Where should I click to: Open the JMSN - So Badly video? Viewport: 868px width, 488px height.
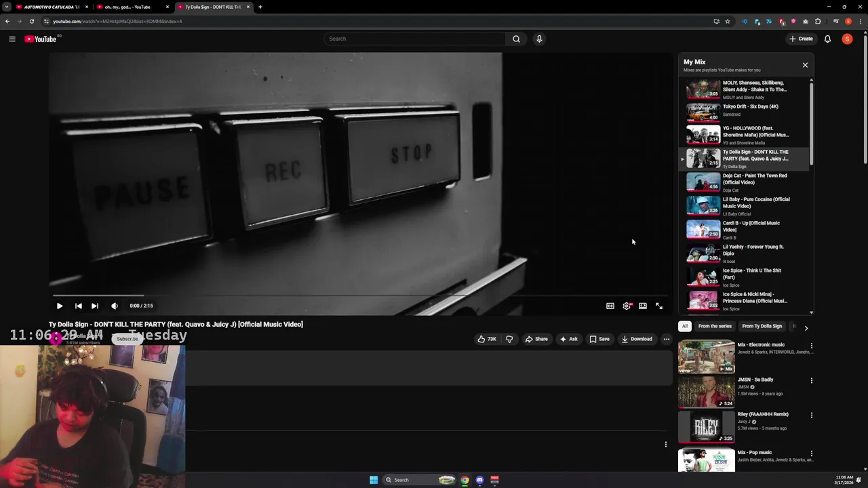click(x=706, y=392)
